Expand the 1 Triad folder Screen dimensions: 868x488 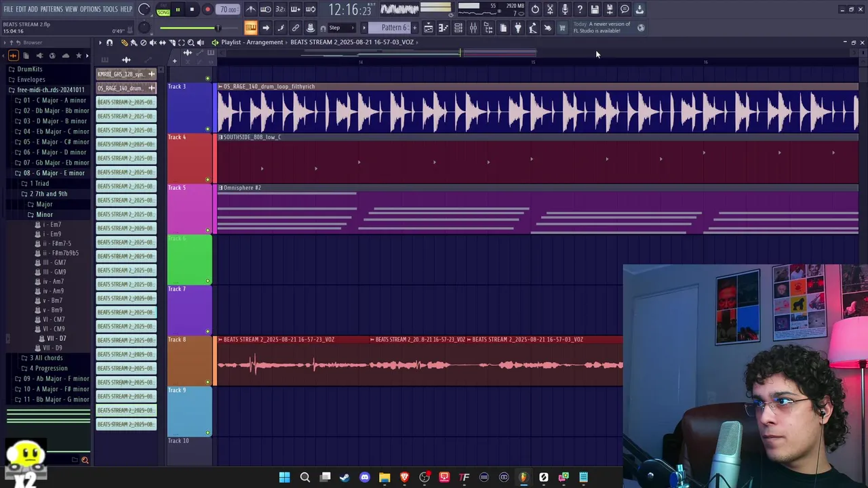pyautogui.click(x=39, y=183)
